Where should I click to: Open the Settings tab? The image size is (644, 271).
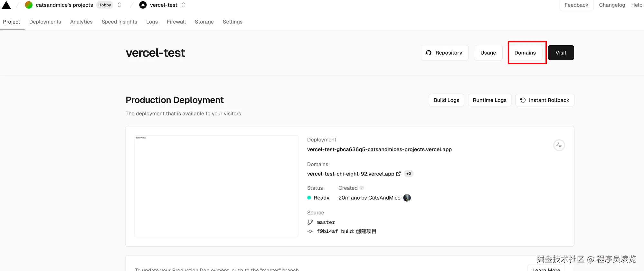(x=232, y=22)
